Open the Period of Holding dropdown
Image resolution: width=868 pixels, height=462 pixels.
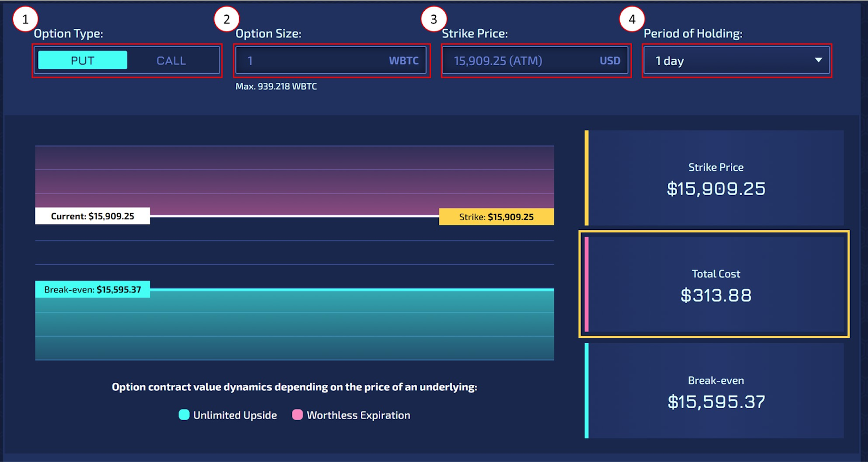[737, 60]
